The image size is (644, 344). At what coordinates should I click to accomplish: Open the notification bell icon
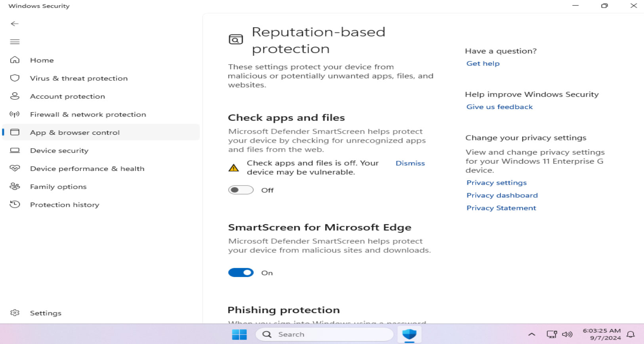631,334
